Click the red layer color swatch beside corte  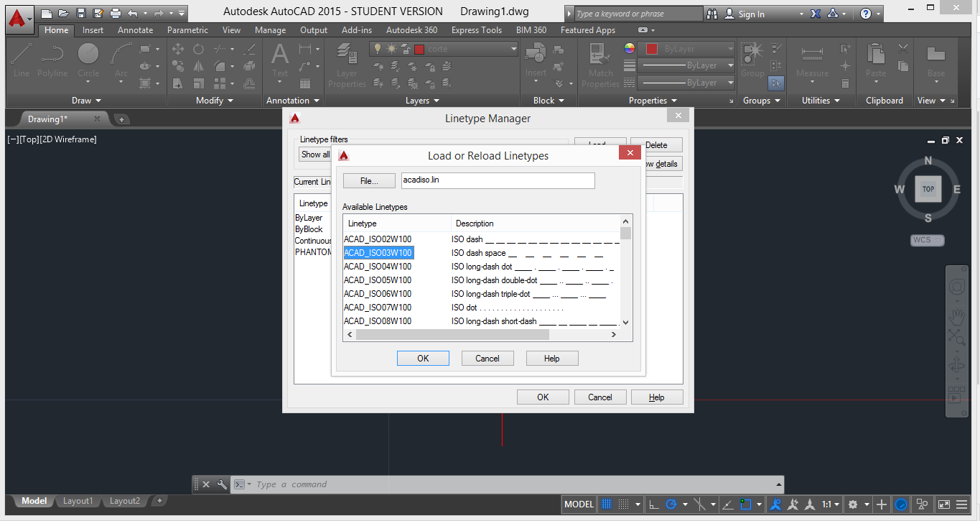(x=419, y=49)
